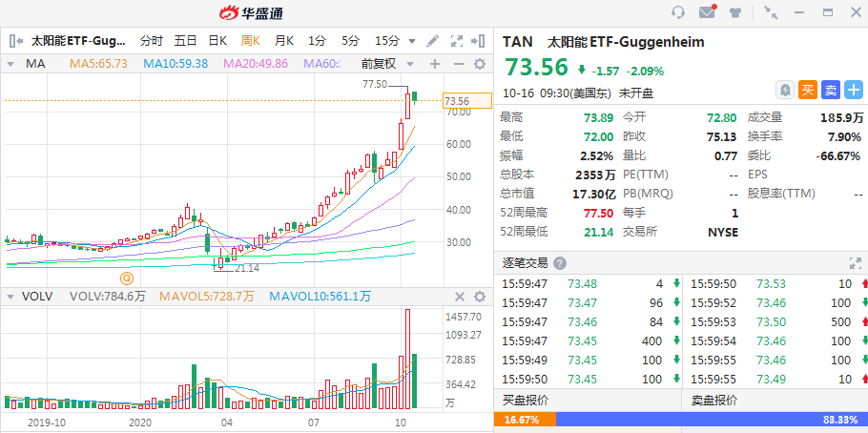Zoom in chart with plus icon

435,64
